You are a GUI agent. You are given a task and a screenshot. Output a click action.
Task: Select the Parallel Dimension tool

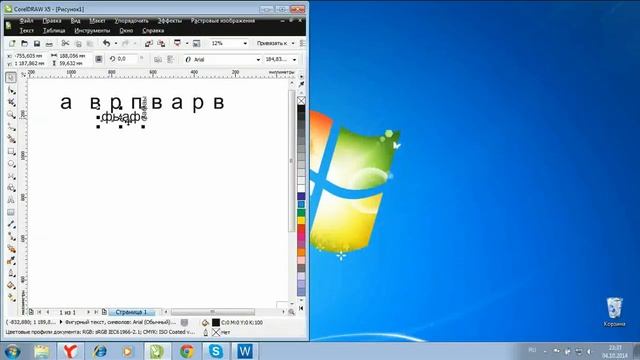11,224
